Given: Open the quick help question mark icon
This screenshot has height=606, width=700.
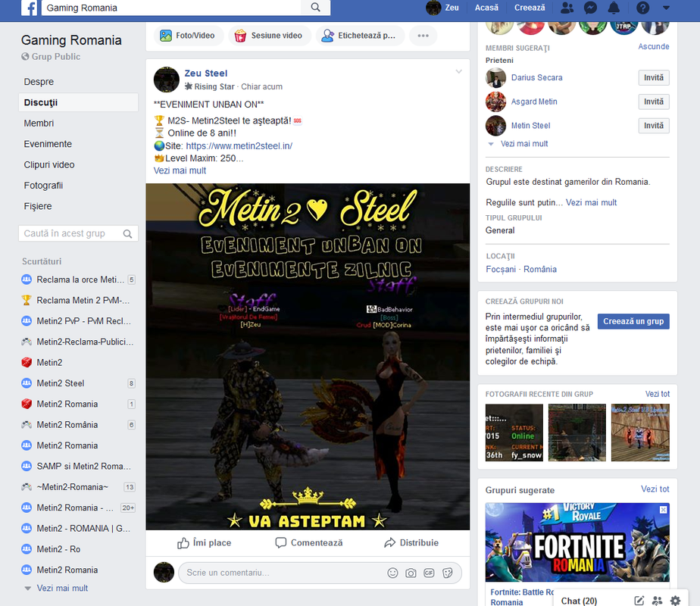Looking at the screenshot, I should pos(642,8).
